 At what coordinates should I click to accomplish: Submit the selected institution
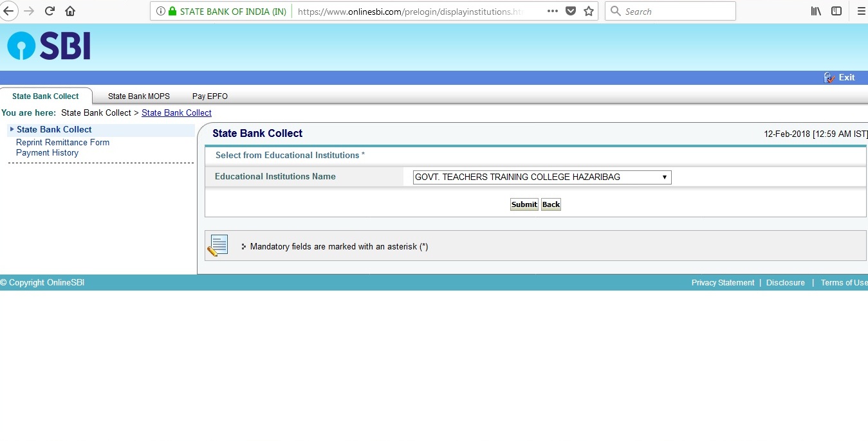pyautogui.click(x=524, y=204)
